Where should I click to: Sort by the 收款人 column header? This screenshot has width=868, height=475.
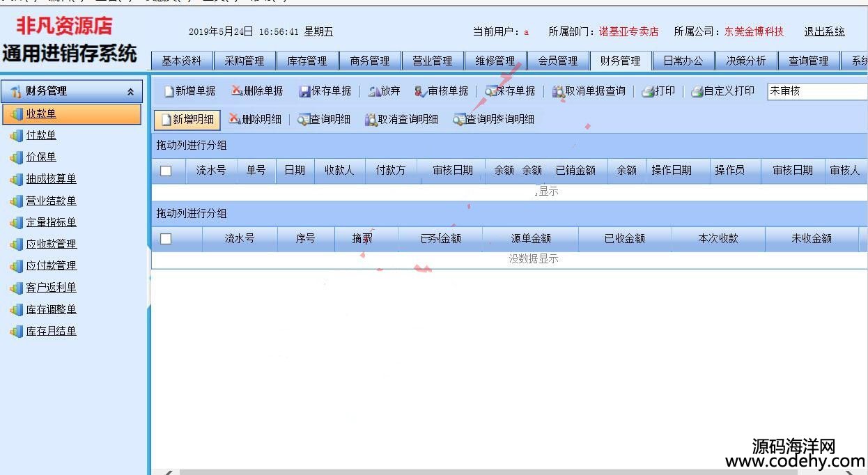[x=340, y=170]
